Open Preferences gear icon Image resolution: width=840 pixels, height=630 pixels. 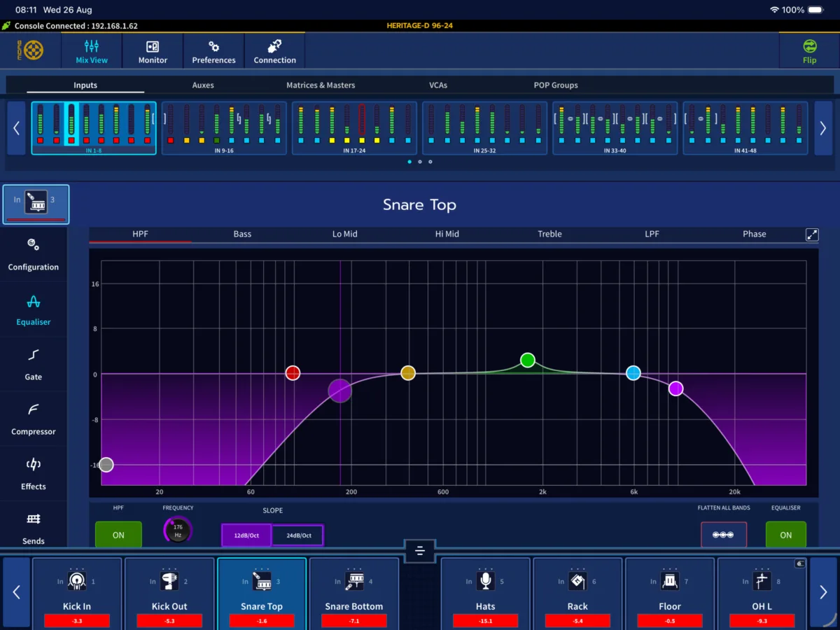click(x=213, y=47)
